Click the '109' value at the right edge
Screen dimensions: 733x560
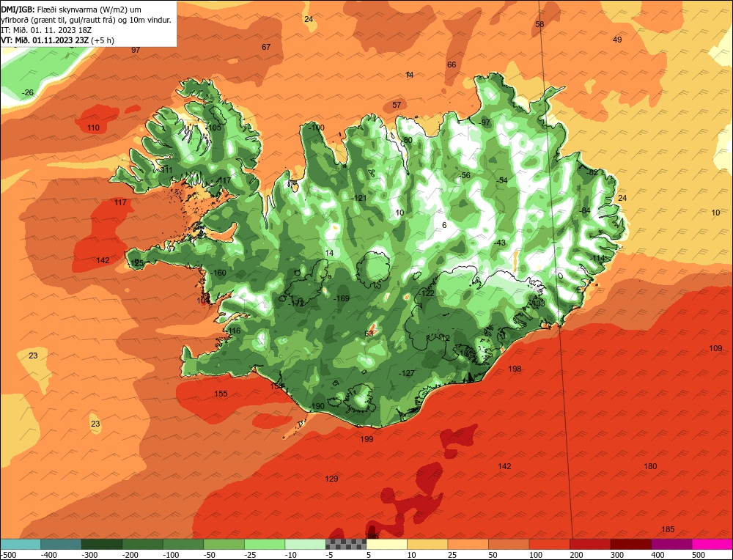pyautogui.click(x=715, y=348)
